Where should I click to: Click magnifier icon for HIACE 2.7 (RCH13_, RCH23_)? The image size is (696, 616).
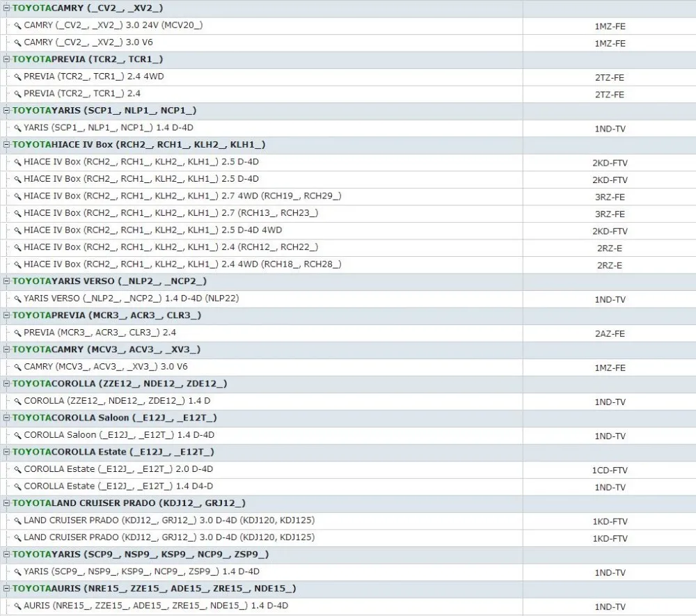17,214
